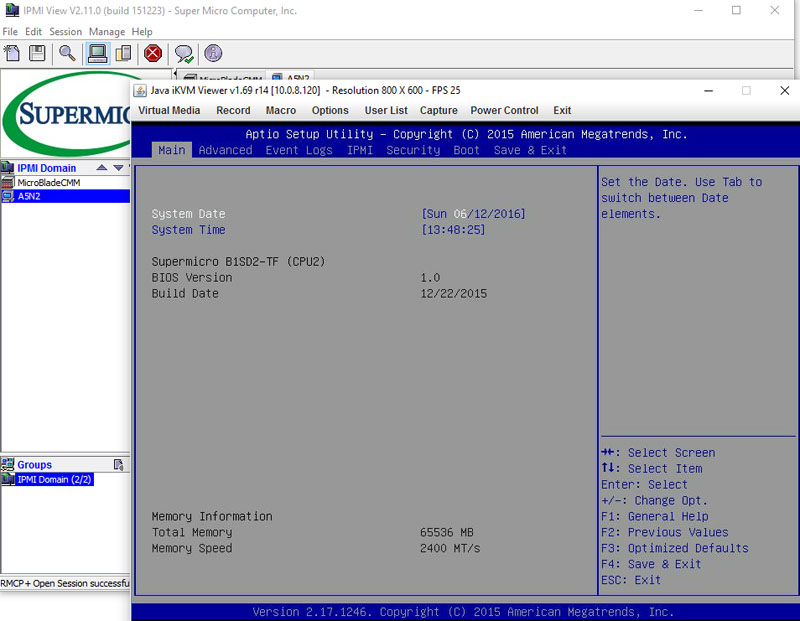Click the purple information icon
800x621 pixels.
coord(213,53)
